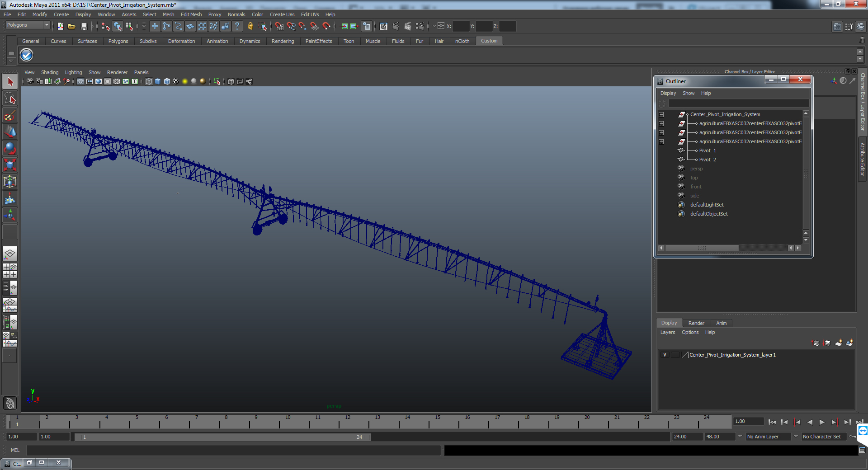This screenshot has width=868, height=470.
Task: Select the Show Manipulator tool
Action: pyautogui.click(x=10, y=216)
